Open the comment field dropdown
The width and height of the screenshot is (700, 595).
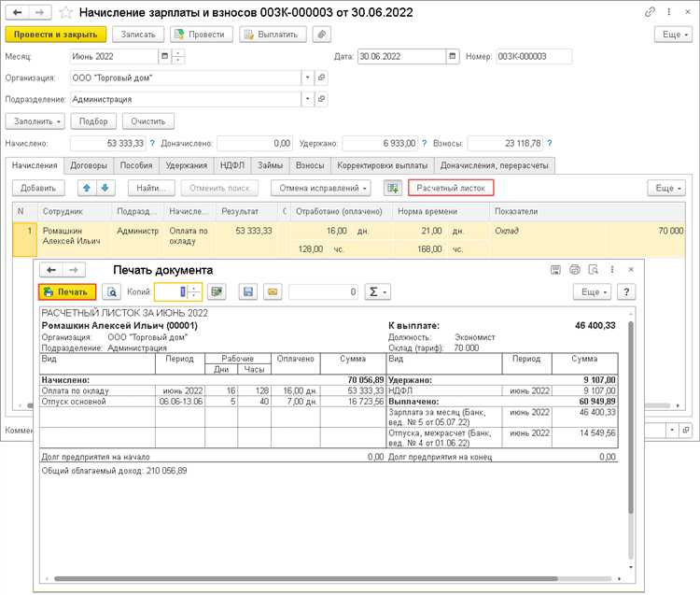pos(672,431)
